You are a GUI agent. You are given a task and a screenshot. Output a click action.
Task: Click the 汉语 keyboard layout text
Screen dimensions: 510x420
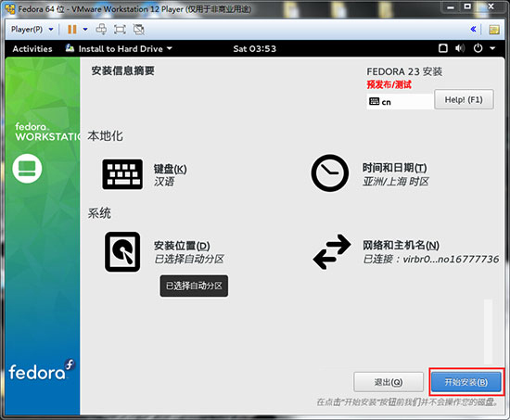click(x=164, y=182)
